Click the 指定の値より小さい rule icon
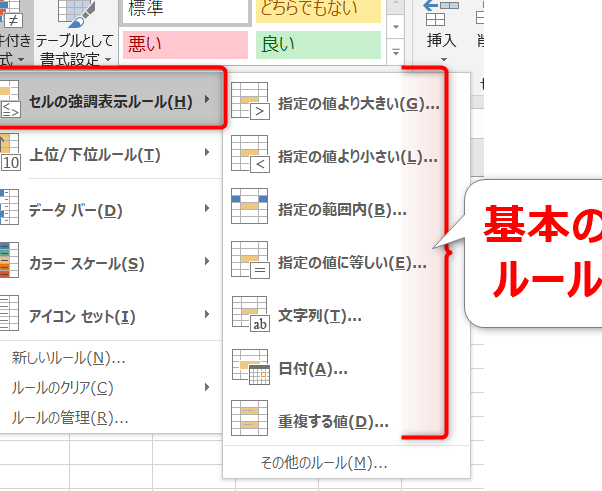Viewport: 602px width, 491px height. [250, 155]
